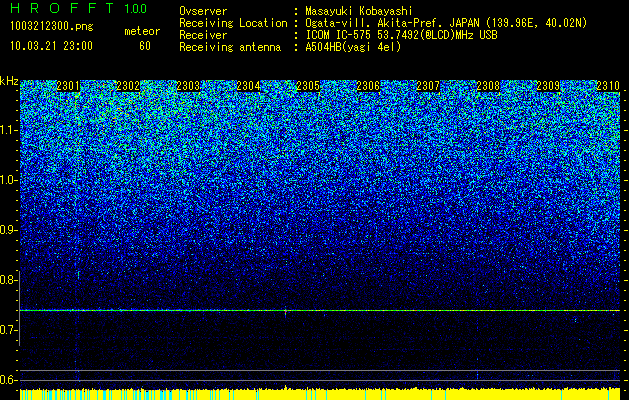This screenshot has height=400, width=629.
Task: Select the A504HB(yagi 4el) antenna text
Action: click(x=353, y=47)
